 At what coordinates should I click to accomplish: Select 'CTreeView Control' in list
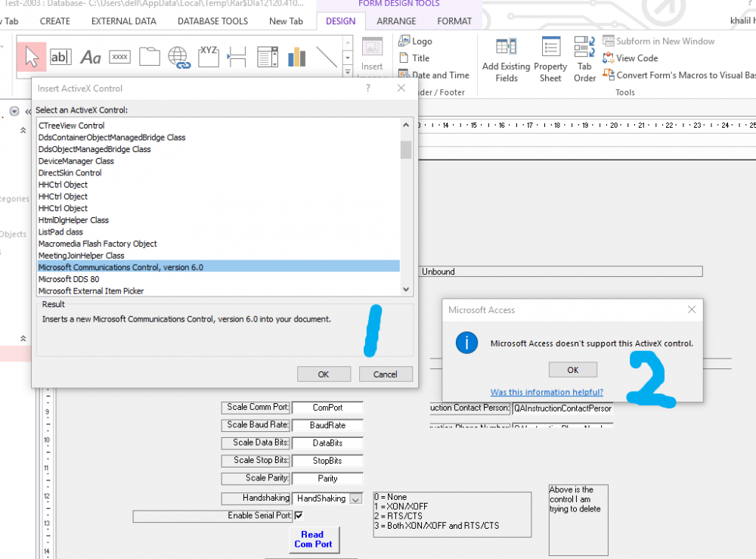click(x=219, y=126)
